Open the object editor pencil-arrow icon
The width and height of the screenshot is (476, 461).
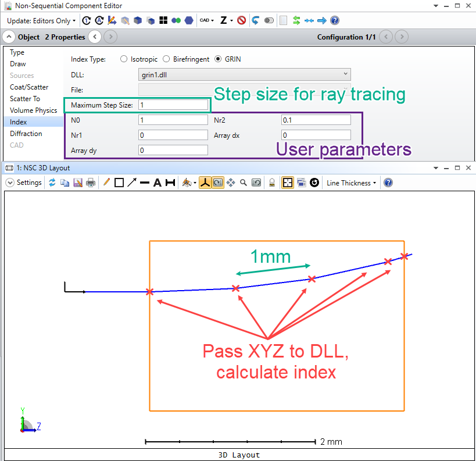point(112,21)
